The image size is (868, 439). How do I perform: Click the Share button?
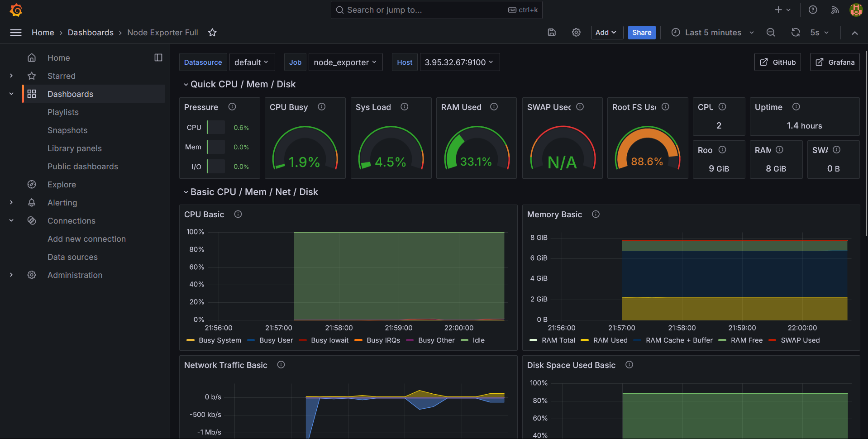(642, 33)
